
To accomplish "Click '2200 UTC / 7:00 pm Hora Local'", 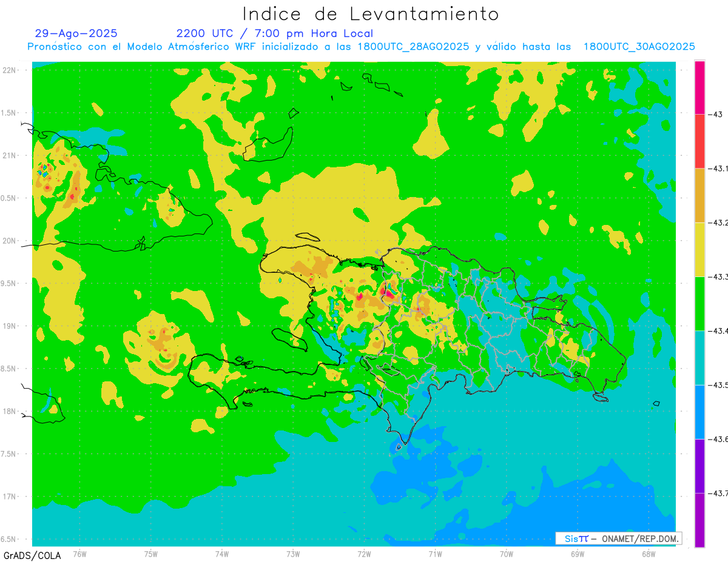I will [x=275, y=33].
